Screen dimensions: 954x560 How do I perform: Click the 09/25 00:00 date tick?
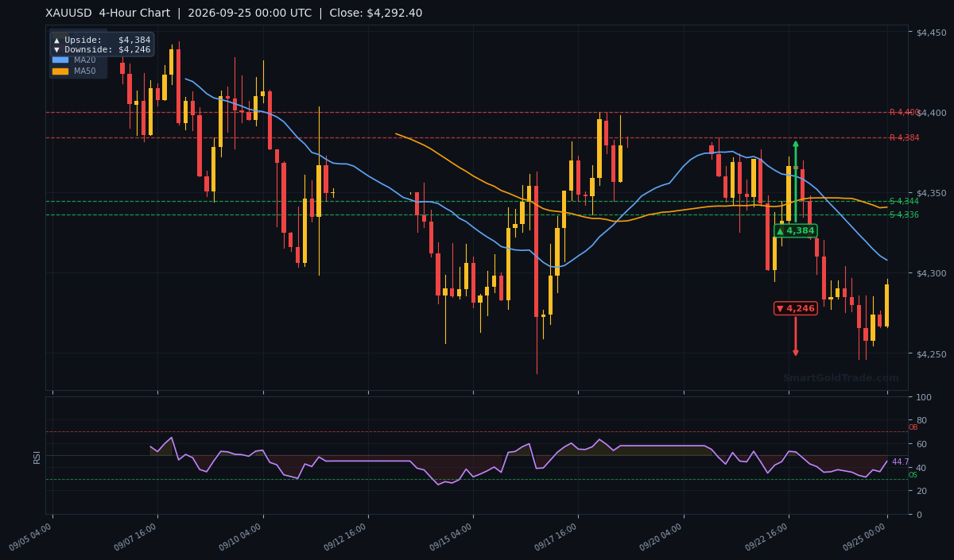point(866,537)
